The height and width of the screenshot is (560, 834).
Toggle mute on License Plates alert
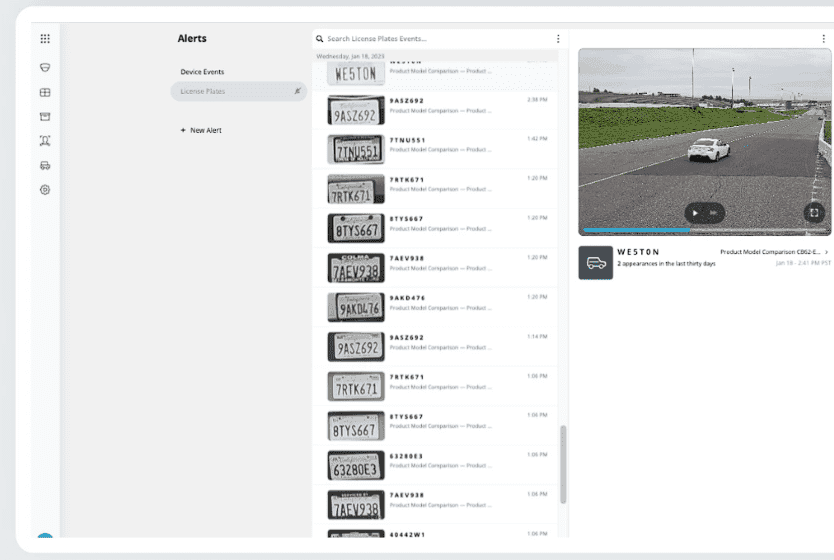tap(297, 91)
